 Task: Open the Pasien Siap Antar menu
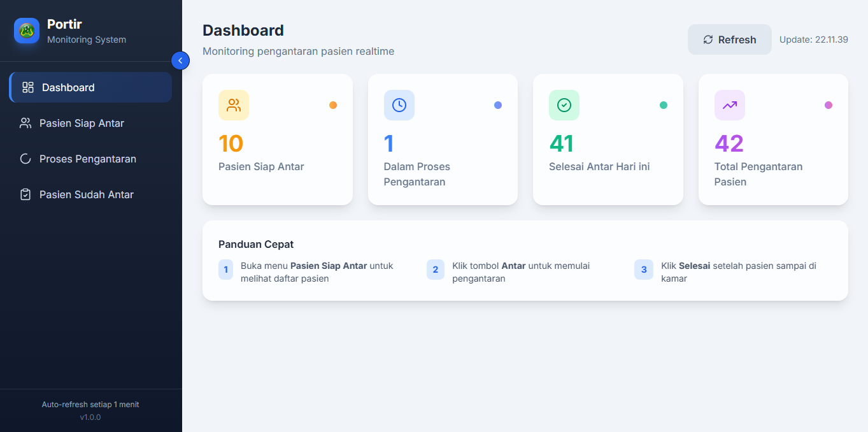coord(90,123)
